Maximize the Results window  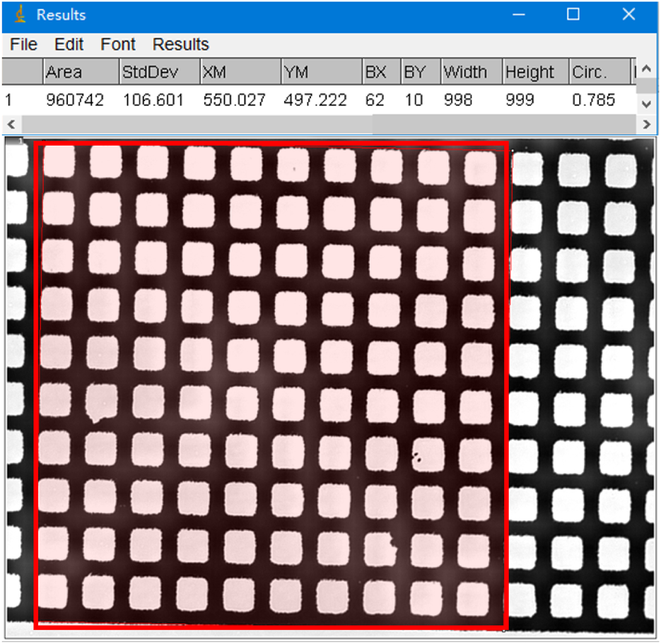pyautogui.click(x=573, y=15)
